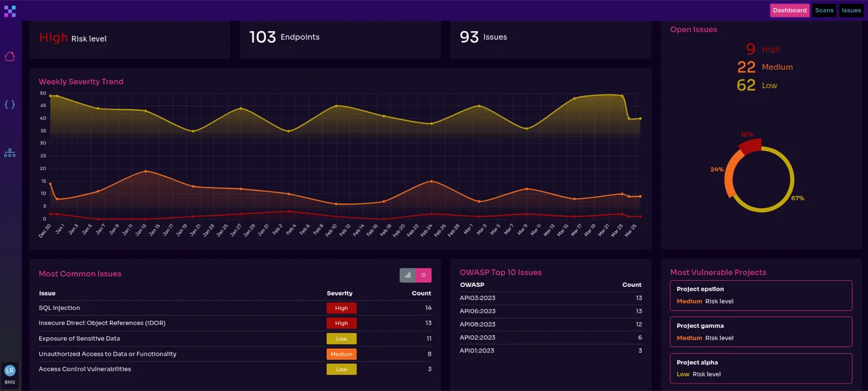Click the app logo at the top sidebar
Viewport: 868px width, 391px height.
coord(9,11)
